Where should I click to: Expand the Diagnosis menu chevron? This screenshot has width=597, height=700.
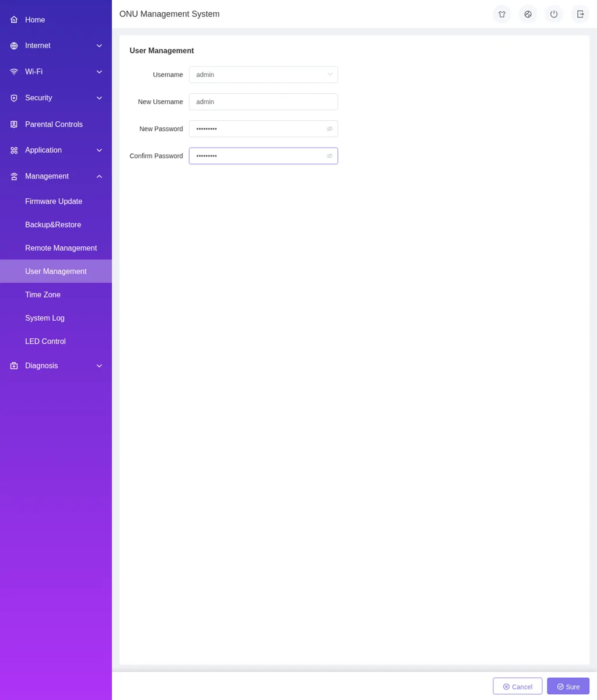pos(99,366)
